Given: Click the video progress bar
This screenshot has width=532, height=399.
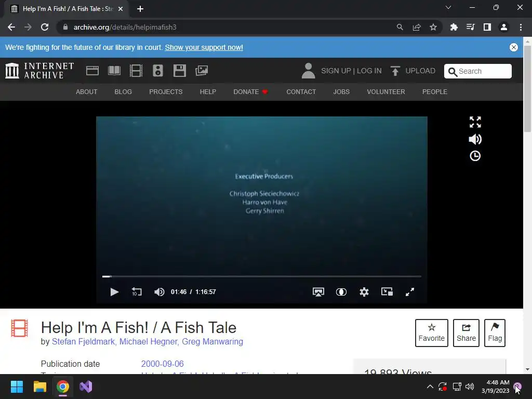Looking at the screenshot, I should point(262,276).
